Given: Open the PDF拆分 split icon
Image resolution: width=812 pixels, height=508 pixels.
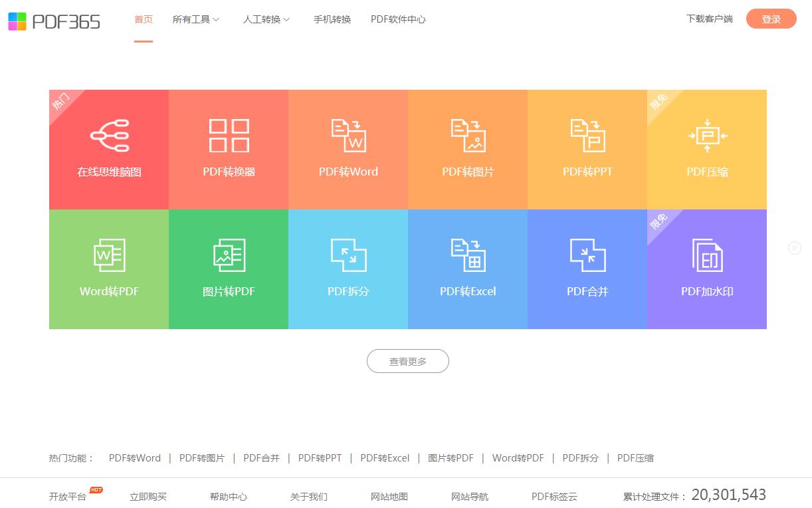Looking at the screenshot, I should [348, 255].
